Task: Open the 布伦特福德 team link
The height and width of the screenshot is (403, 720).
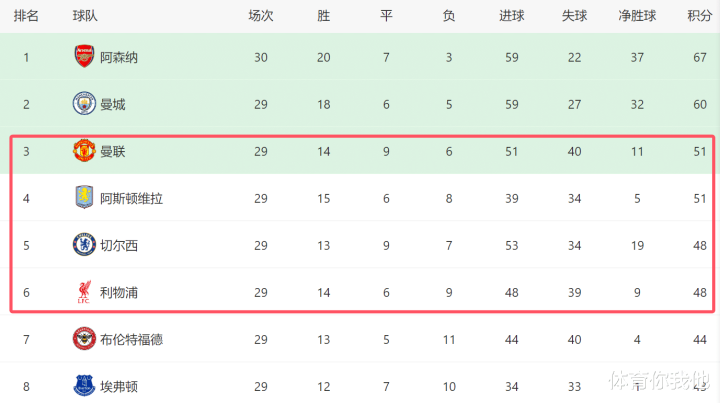Action: (131, 339)
